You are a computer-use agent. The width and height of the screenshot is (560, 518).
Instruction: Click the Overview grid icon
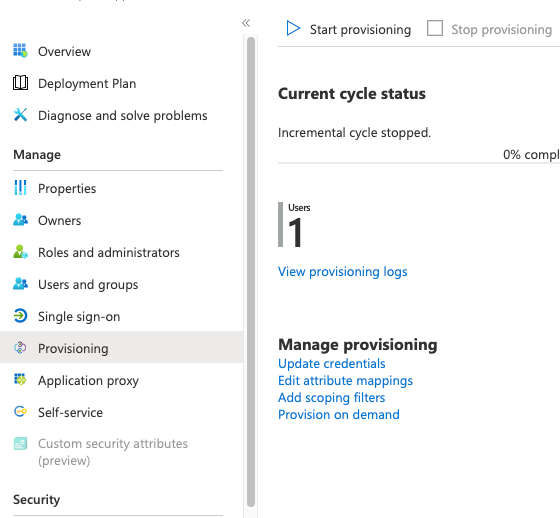20,50
